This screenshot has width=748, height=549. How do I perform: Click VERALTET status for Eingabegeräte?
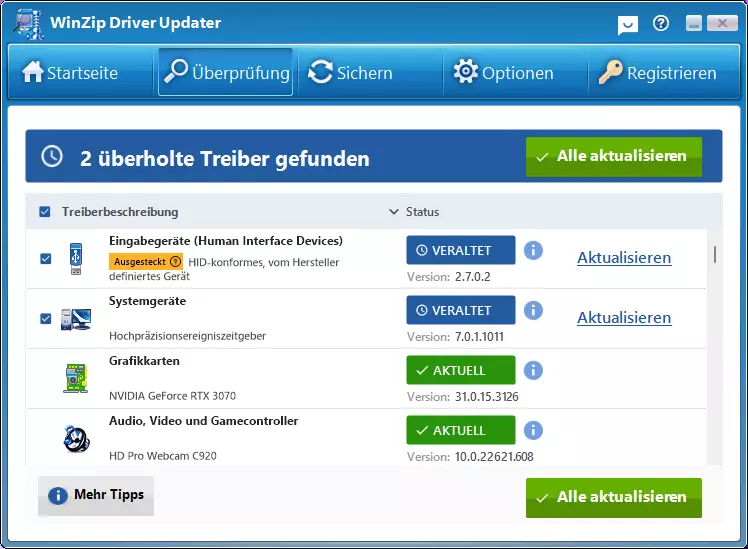(x=461, y=250)
